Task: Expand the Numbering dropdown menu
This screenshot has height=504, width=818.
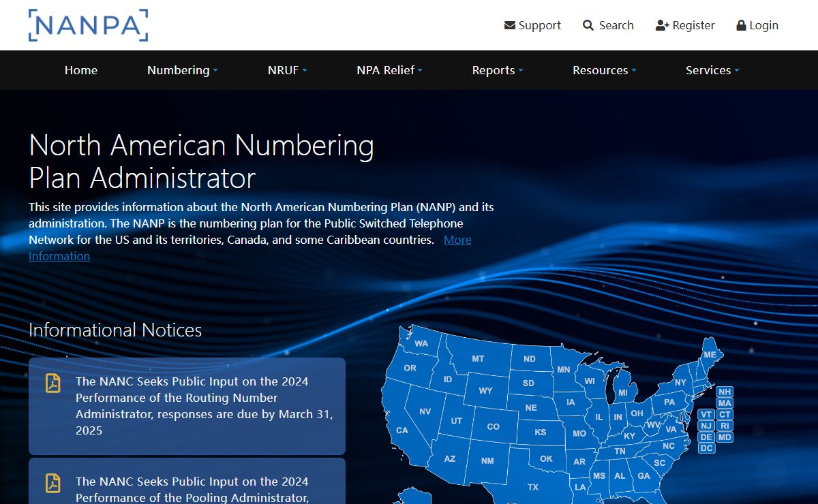Action: click(183, 70)
